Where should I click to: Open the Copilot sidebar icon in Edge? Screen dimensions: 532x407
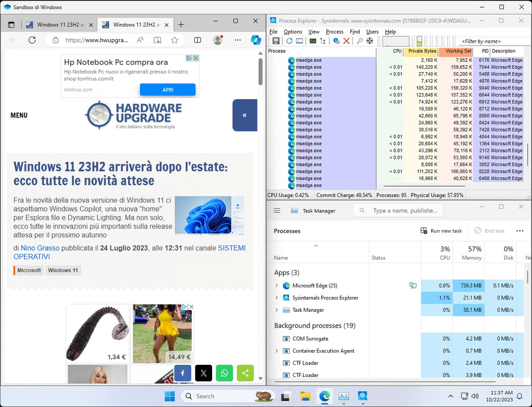[x=256, y=40]
